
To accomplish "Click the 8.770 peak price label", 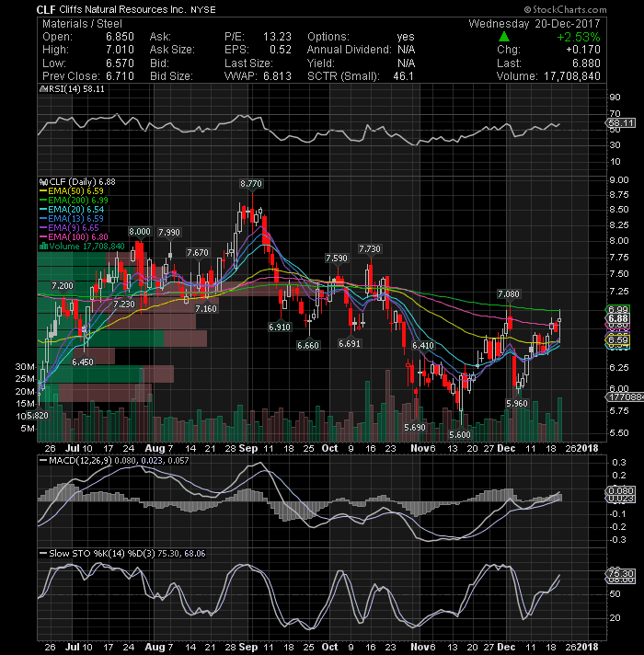I will coord(251,183).
